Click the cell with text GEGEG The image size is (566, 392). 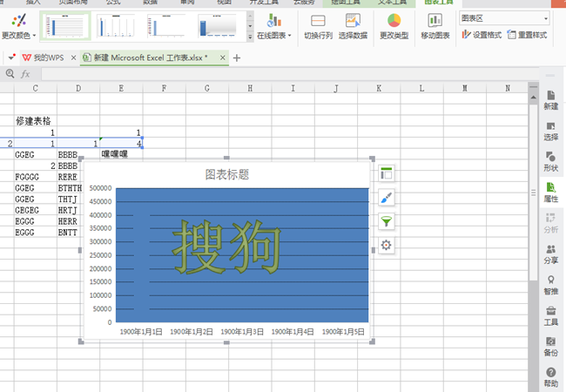(x=36, y=210)
